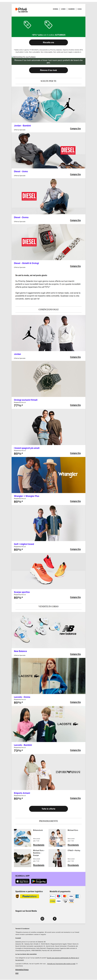
Task: Open the New Balance sneakers banner
Action: click(48, 630)
